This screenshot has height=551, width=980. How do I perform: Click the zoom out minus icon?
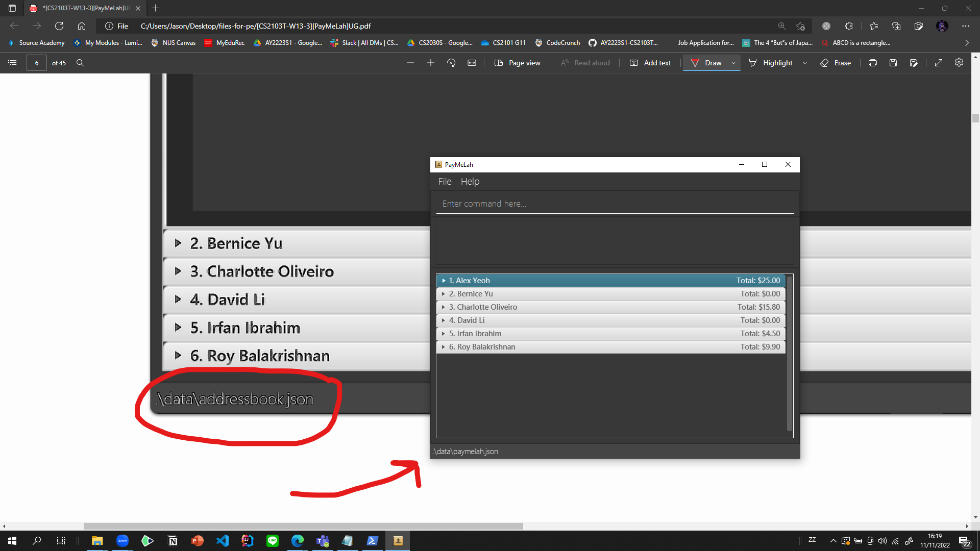[x=410, y=63]
